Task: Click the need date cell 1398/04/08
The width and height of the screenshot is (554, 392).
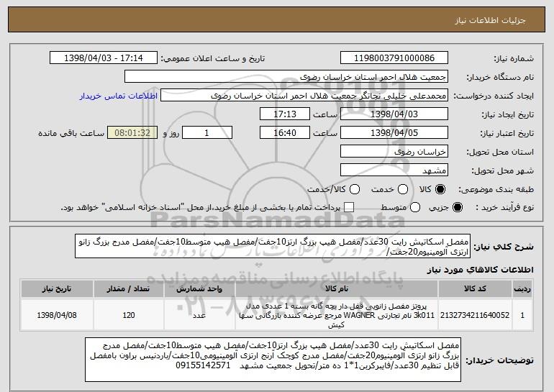Action: point(57,315)
